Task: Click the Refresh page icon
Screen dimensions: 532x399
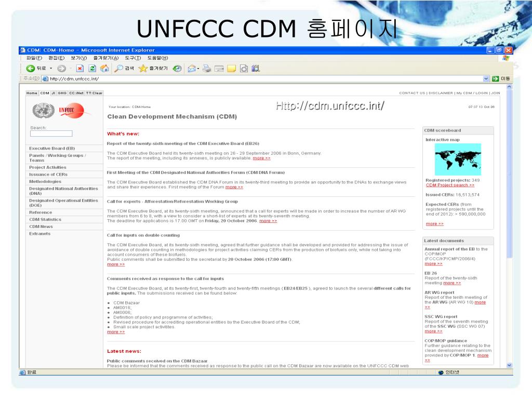Action: click(92, 69)
